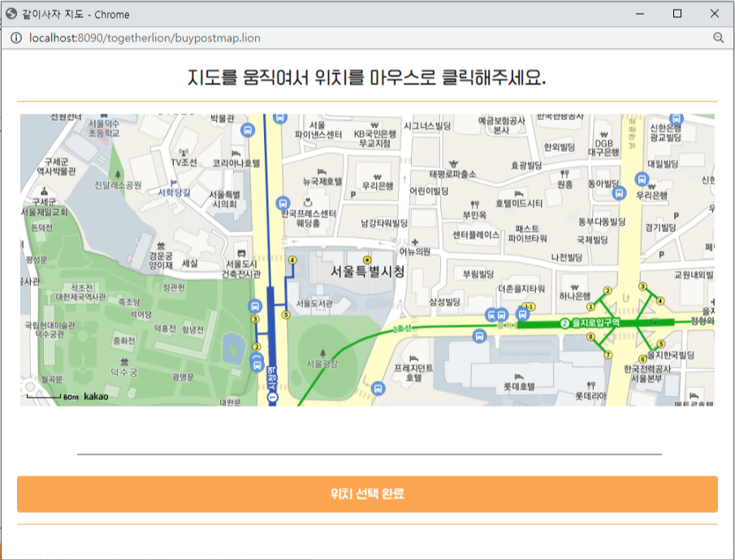Click the 서울 파이낸스센터 label
Screen dimensions: 735x560
tap(318, 130)
